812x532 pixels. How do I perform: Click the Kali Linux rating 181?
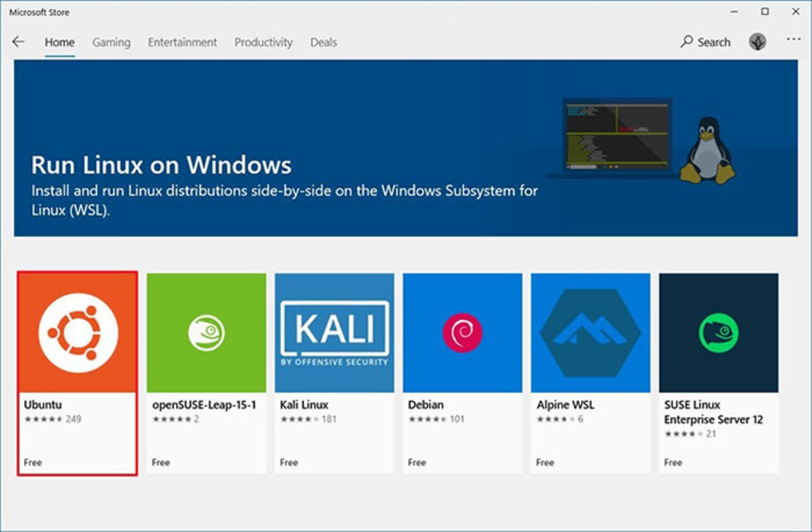point(308,419)
